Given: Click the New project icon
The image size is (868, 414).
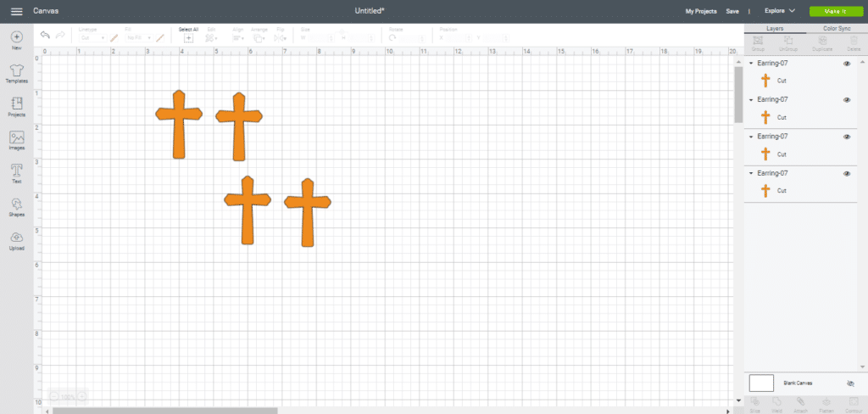Looking at the screenshot, I should click(16, 40).
